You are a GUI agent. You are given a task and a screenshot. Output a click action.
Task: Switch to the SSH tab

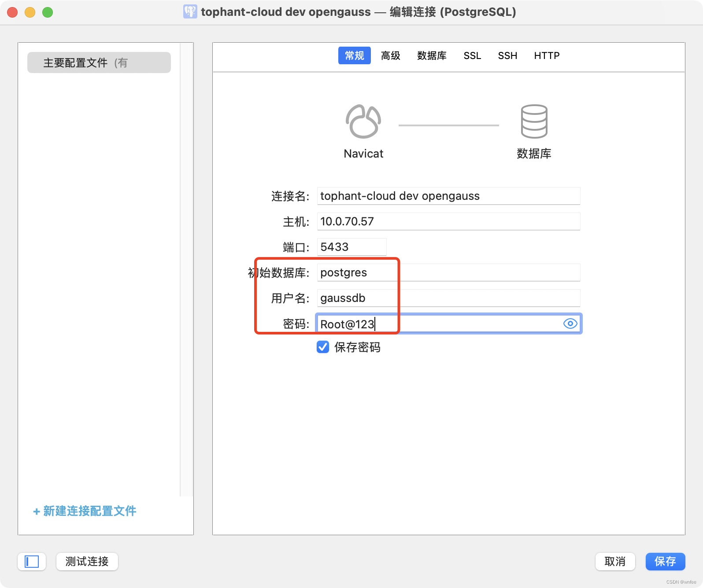tap(507, 55)
